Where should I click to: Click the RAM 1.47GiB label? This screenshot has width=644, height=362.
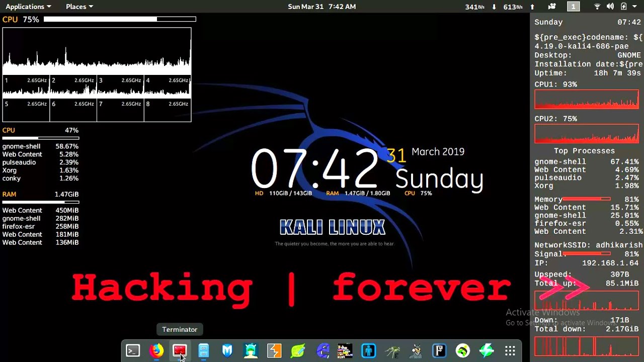coord(40,194)
